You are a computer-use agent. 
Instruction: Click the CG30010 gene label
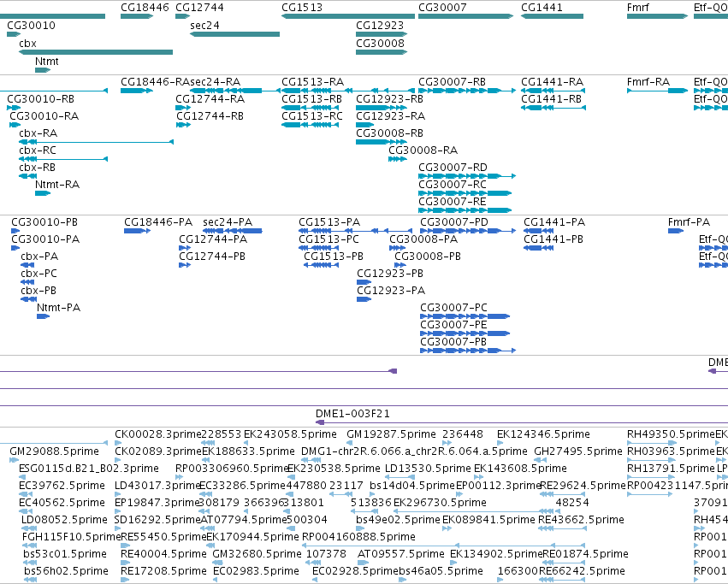click(31, 26)
